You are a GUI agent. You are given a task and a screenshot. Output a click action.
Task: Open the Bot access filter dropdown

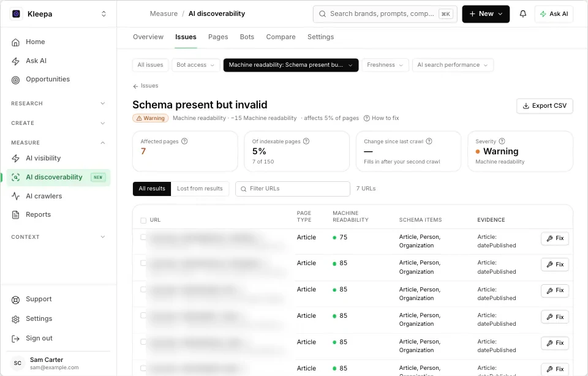[x=195, y=65]
